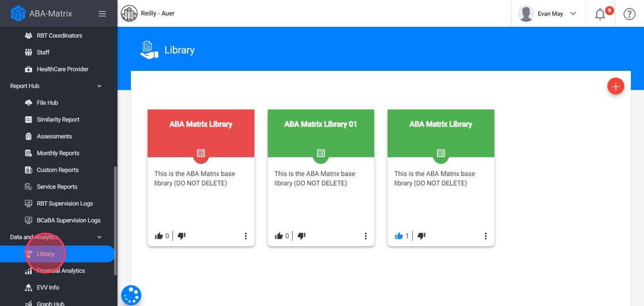Click the sidebar vertical scrollbar

[x=116, y=220]
